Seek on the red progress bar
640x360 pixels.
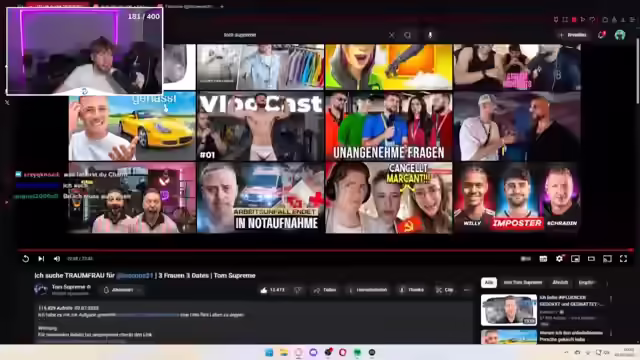click(325, 250)
